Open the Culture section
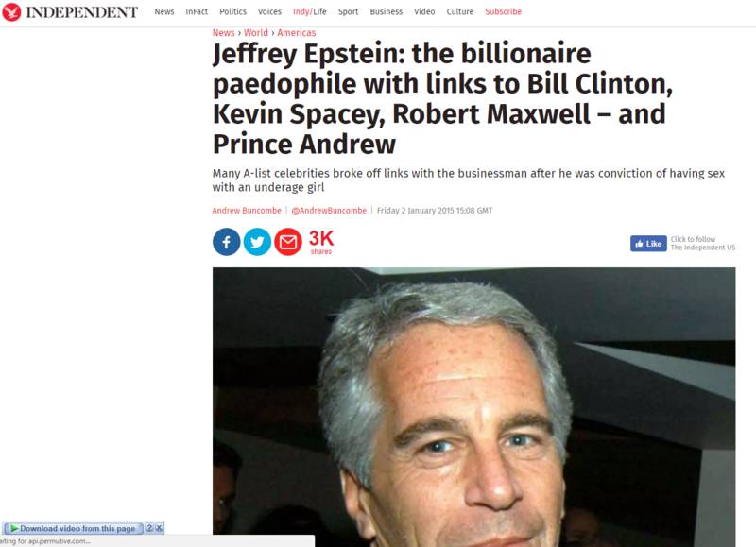Image resolution: width=756 pixels, height=547 pixels. [460, 12]
